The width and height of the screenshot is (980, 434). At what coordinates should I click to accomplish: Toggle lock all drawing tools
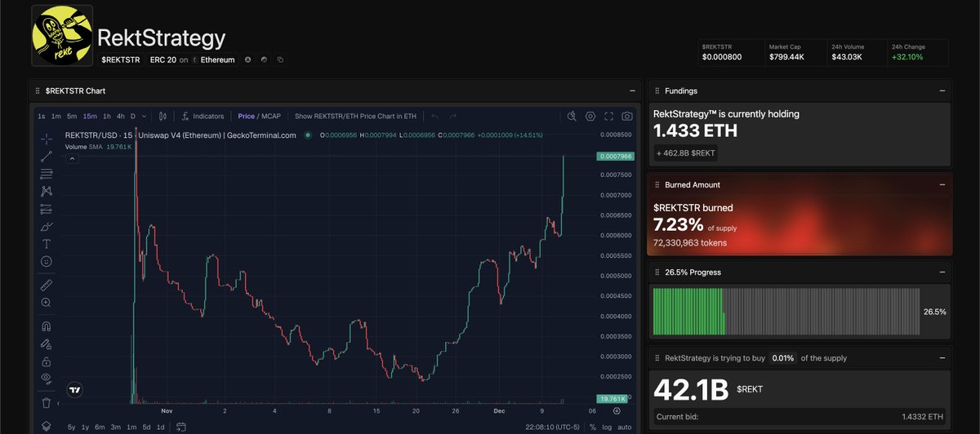pyautogui.click(x=47, y=361)
